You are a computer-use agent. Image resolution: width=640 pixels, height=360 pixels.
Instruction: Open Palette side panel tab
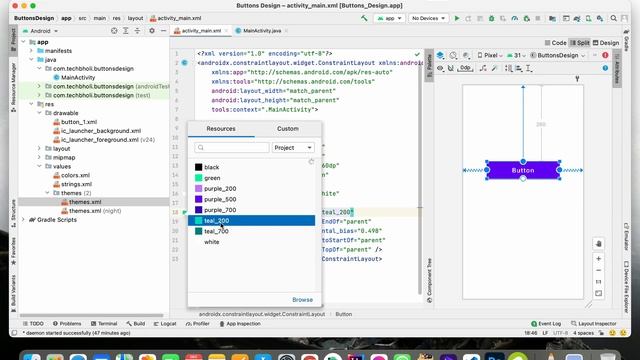[429, 66]
